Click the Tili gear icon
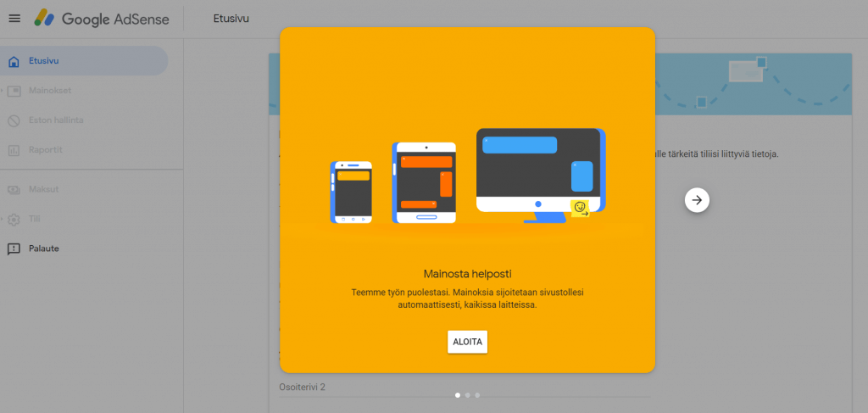The image size is (868, 413). coord(14,219)
